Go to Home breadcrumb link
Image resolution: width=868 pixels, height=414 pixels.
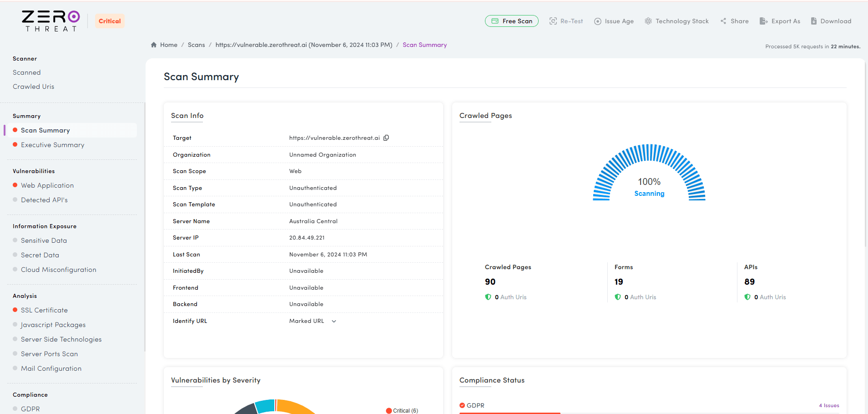[x=169, y=45]
